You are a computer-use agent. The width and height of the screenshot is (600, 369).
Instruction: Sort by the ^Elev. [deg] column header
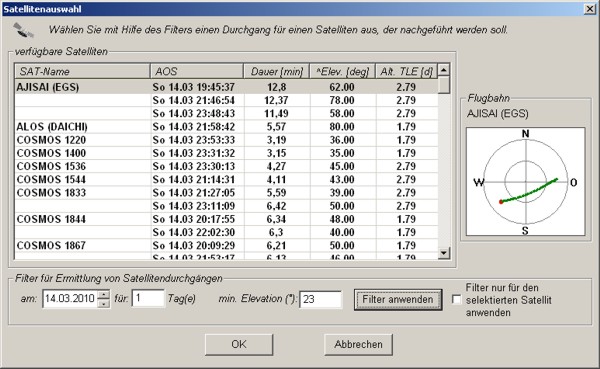click(342, 72)
